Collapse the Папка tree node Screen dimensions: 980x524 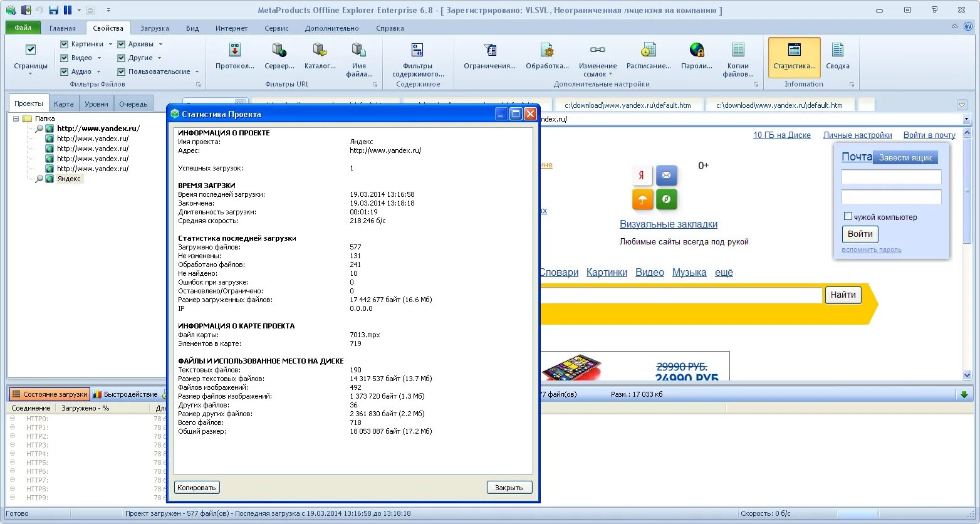16,118
